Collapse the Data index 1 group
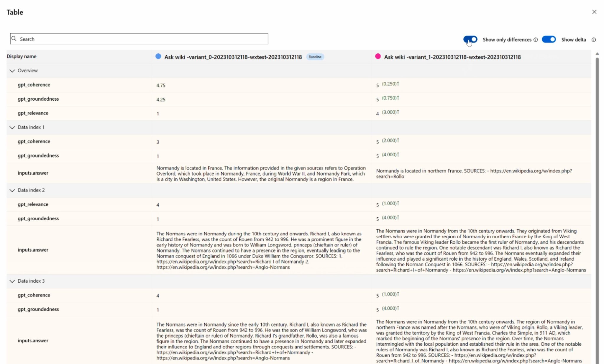This screenshot has height=364, width=604. (x=12, y=127)
